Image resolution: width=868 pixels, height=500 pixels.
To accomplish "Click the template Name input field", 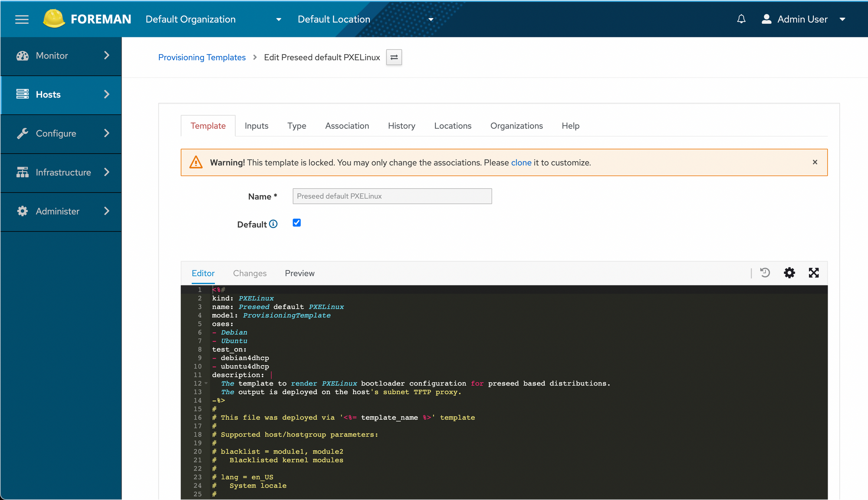I will click(x=392, y=196).
